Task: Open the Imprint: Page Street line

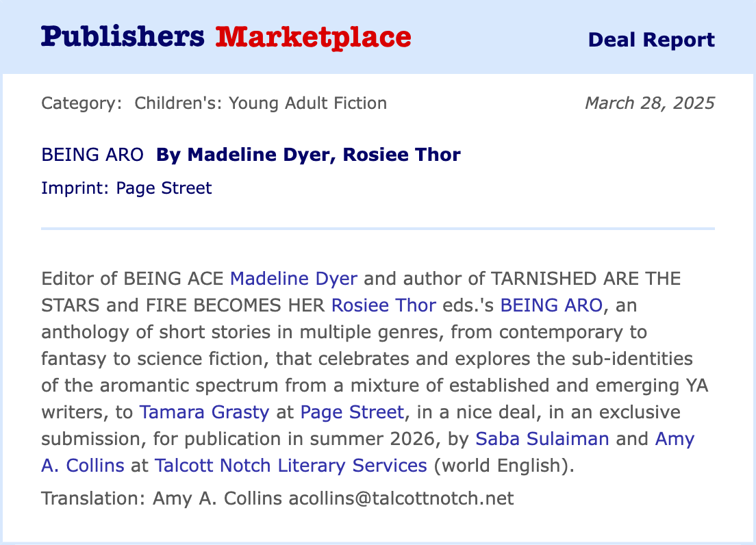Action: (x=127, y=188)
